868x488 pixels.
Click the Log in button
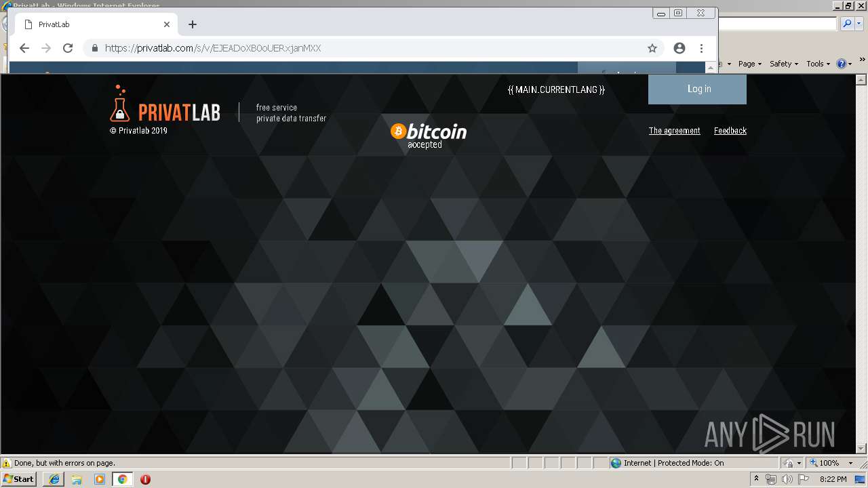click(697, 89)
